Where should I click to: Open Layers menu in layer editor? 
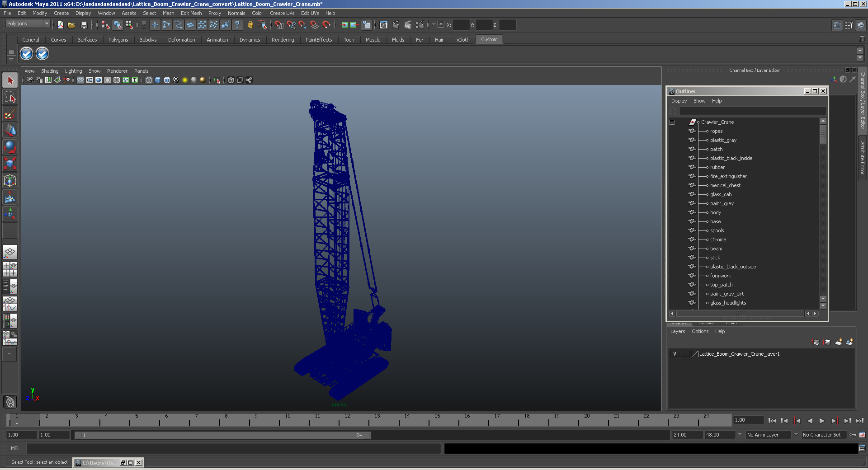(677, 331)
